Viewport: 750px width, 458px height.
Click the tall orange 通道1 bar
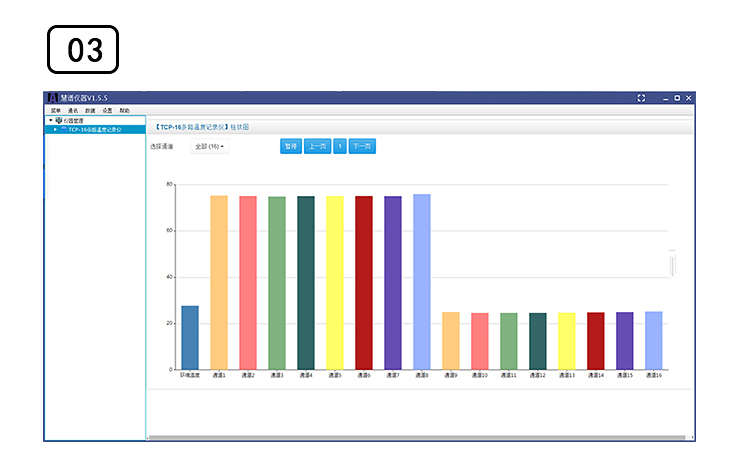(x=219, y=283)
